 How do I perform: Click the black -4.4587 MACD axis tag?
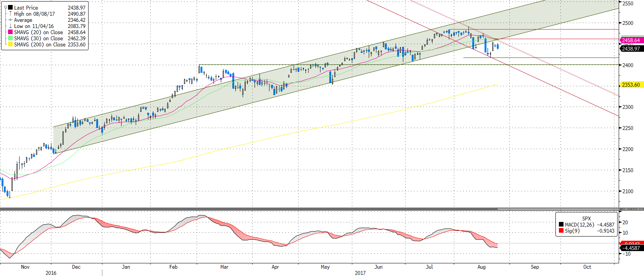click(631, 248)
